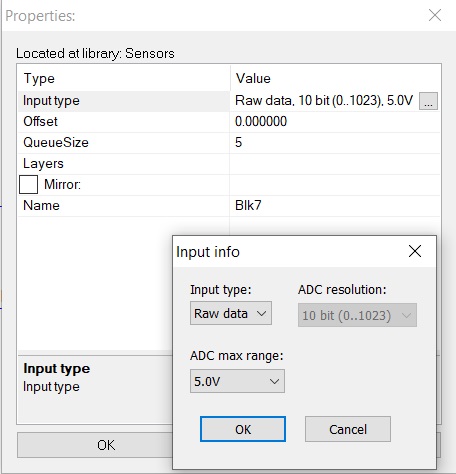Confirm Input info with OK button
Image resolution: width=456 pixels, height=474 pixels.
(x=243, y=429)
